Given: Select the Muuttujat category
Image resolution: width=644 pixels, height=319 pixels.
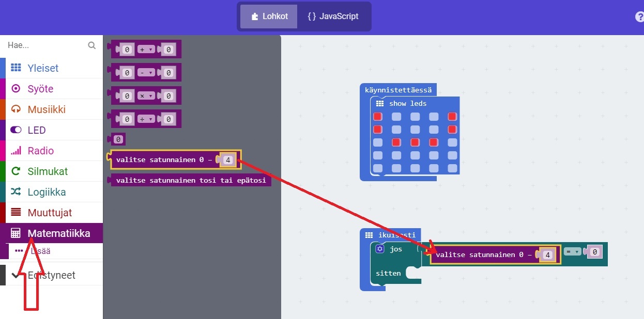Looking at the screenshot, I should pos(50,213).
